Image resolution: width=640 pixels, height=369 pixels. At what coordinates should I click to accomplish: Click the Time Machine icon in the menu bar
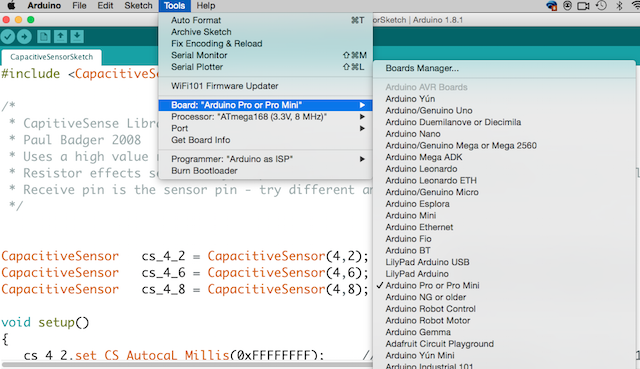pos(601,6)
